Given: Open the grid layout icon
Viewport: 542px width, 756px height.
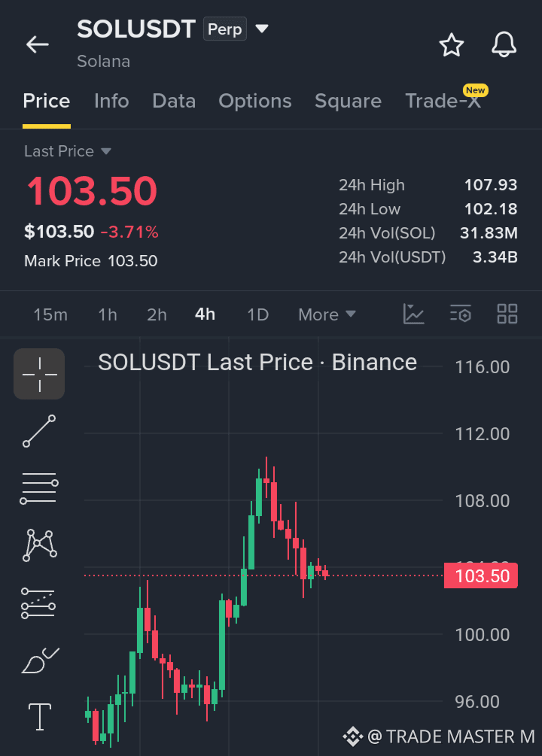Looking at the screenshot, I should (x=507, y=314).
